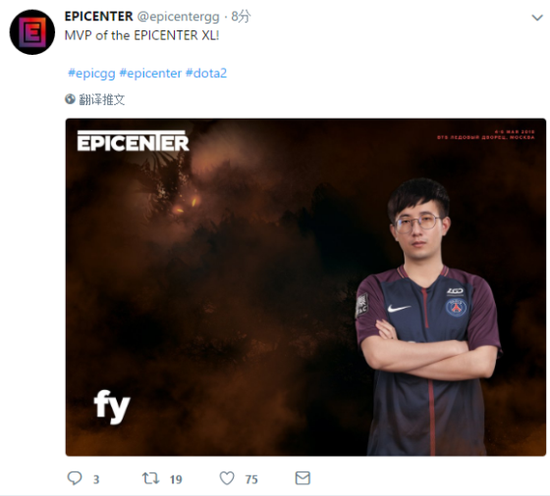
Task: Open the @epicentergg handle
Action: (x=178, y=16)
